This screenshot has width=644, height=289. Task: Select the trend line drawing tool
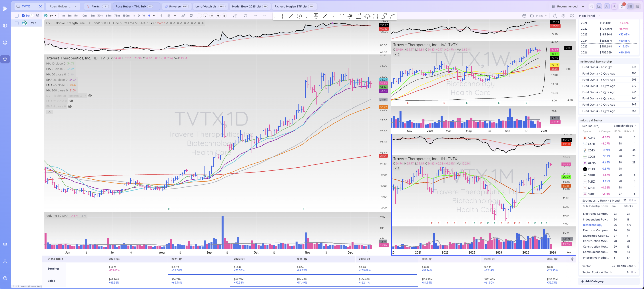pyautogui.click(x=291, y=16)
